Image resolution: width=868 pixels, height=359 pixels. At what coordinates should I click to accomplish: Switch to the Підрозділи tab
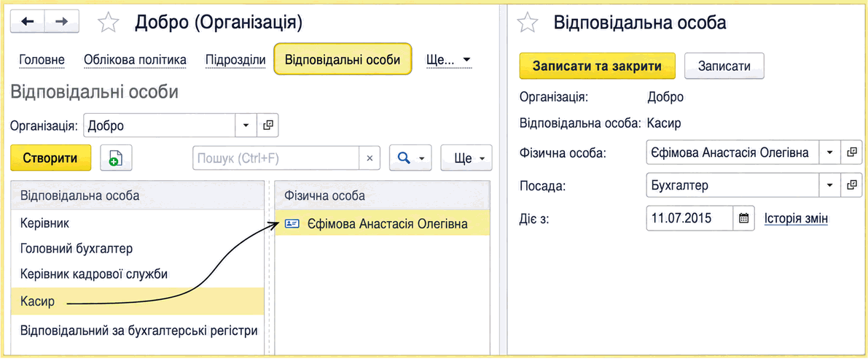(x=235, y=60)
